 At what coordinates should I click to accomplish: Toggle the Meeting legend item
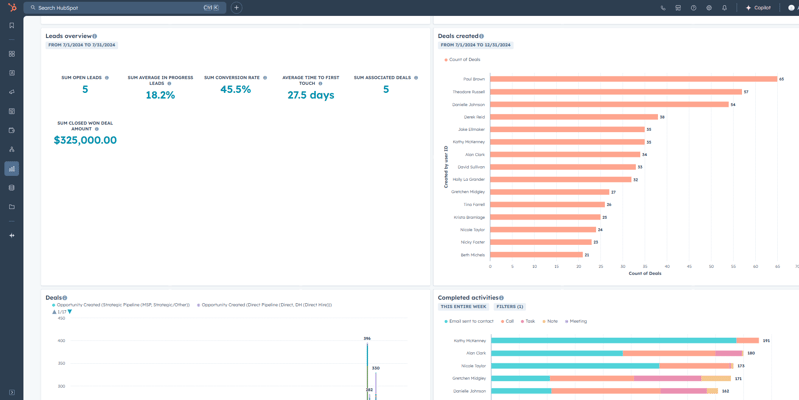pyautogui.click(x=575, y=322)
